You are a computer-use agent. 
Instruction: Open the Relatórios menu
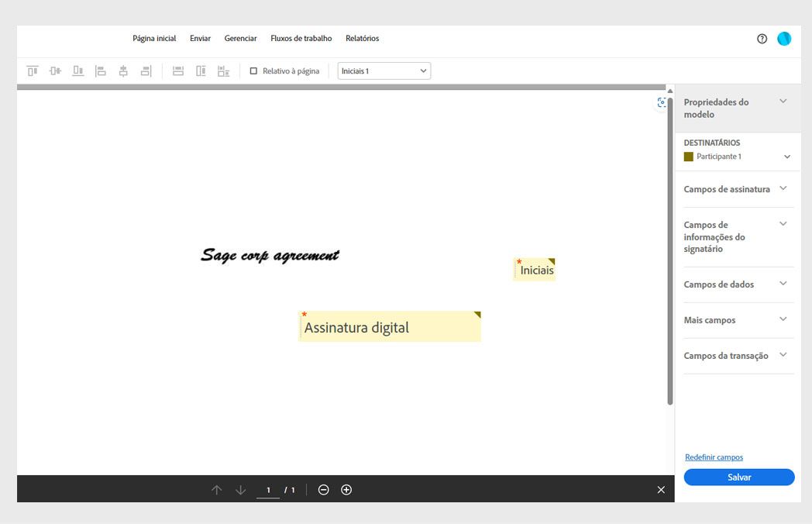[x=362, y=38]
